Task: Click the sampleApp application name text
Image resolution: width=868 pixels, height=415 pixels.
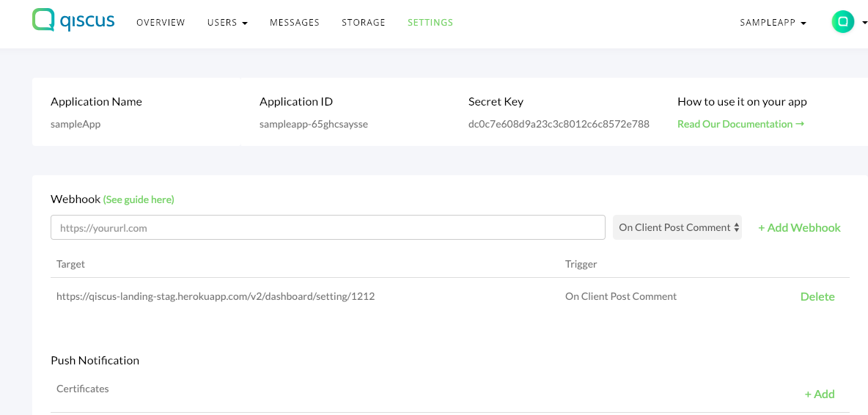Action: click(x=76, y=125)
